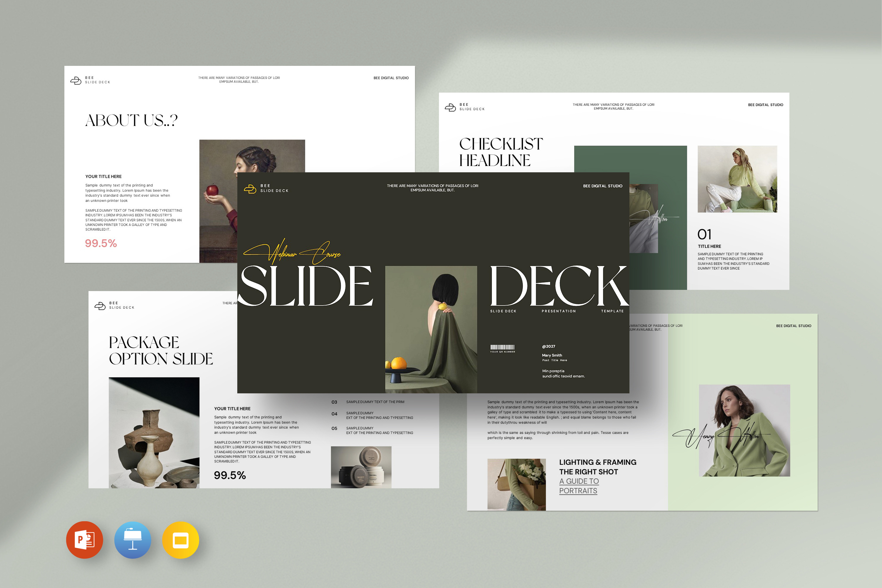
Task: Click the woman with green fabric photo
Action: click(x=431, y=330)
